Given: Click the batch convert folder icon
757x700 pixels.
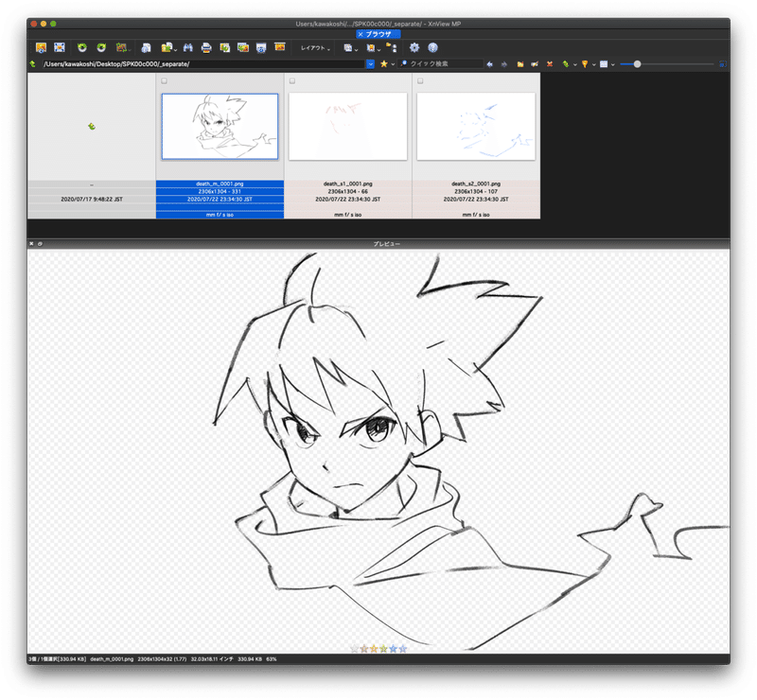Looking at the screenshot, I should point(167,47).
